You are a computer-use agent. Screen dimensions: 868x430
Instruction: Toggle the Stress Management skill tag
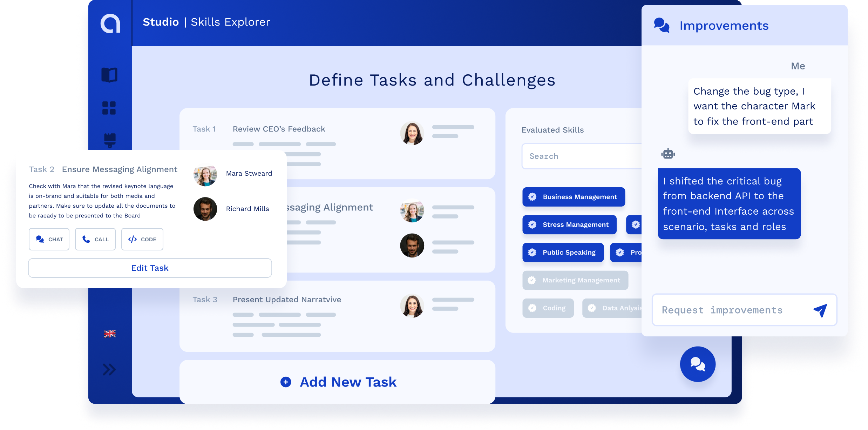pyautogui.click(x=569, y=224)
